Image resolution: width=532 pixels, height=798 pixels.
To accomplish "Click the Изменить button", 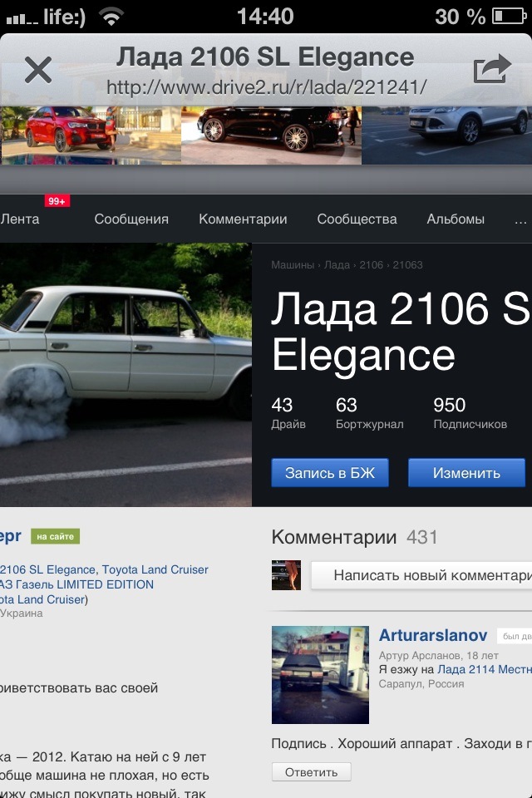I will (466, 473).
